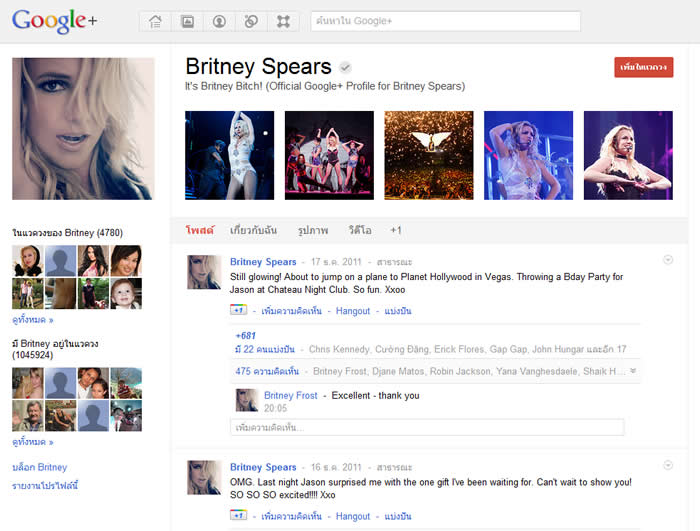Select the เกี่ยวกับฉัน tab
Viewport: 700px width, 531px height.
(253, 230)
